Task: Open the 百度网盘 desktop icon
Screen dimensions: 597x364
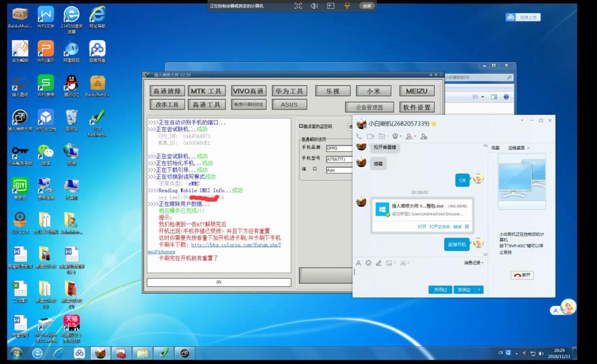Action: (97, 52)
